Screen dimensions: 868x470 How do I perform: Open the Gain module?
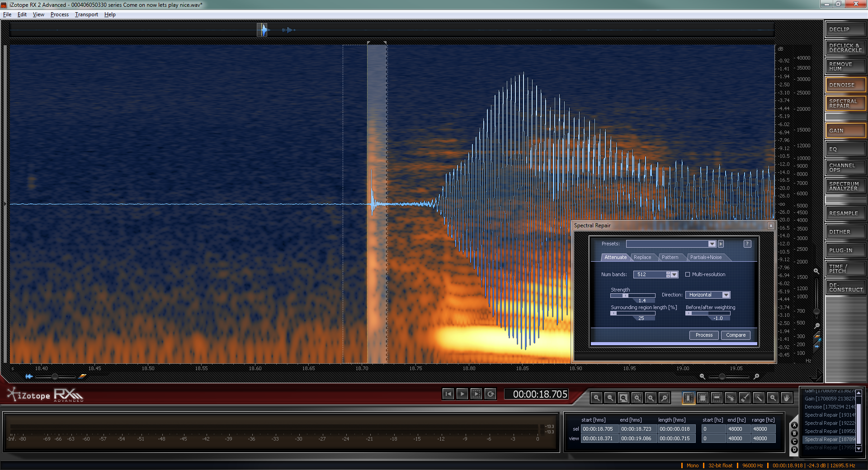(845, 131)
